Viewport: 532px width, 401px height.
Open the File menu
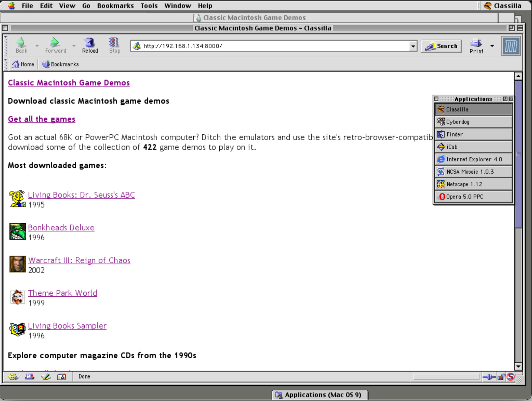pyautogui.click(x=27, y=6)
